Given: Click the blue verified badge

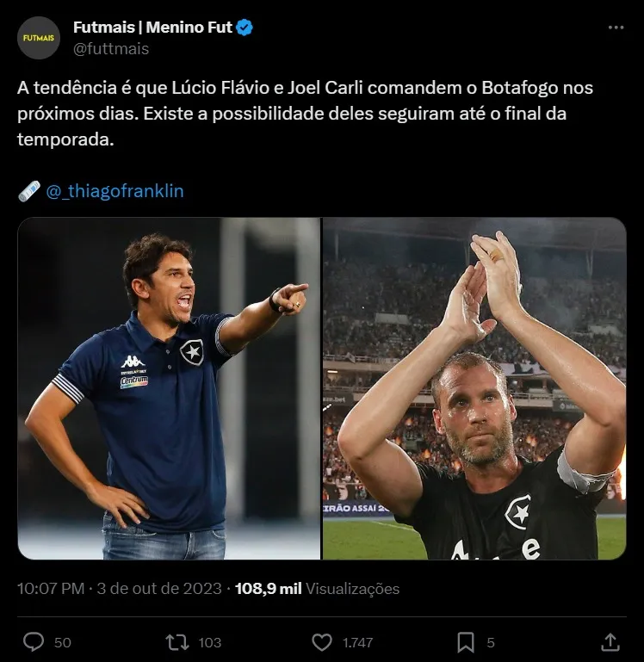Looking at the screenshot, I should point(245,28).
